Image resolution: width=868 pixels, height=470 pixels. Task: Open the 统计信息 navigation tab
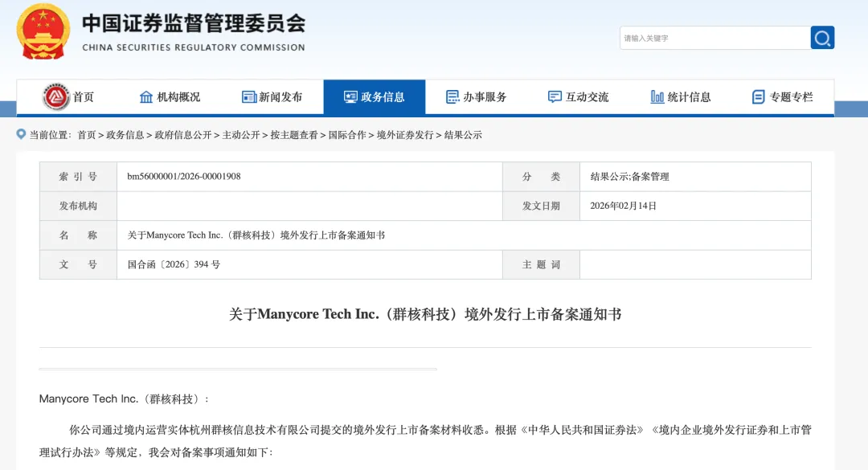pyautogui.click(x=681, y=97)
